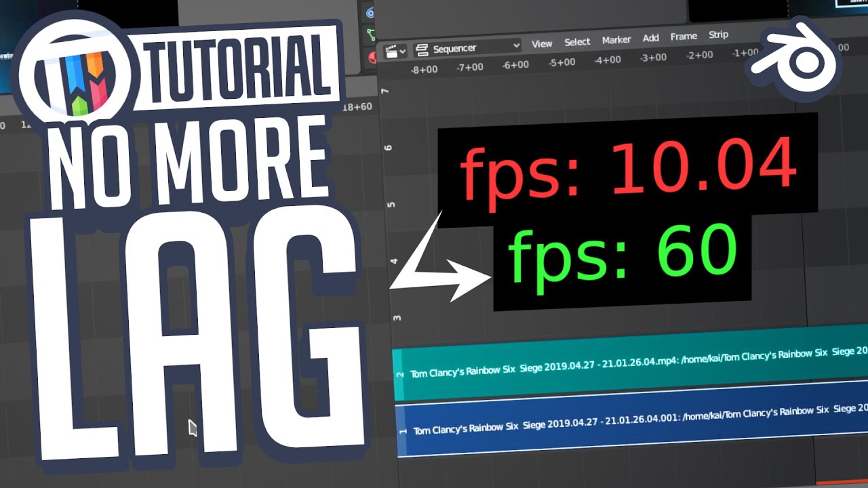Image resolution: width=868 pixels, height=488 pixels.
Task: Click channel number 6 in the sequencer
Action: point(387,147)
